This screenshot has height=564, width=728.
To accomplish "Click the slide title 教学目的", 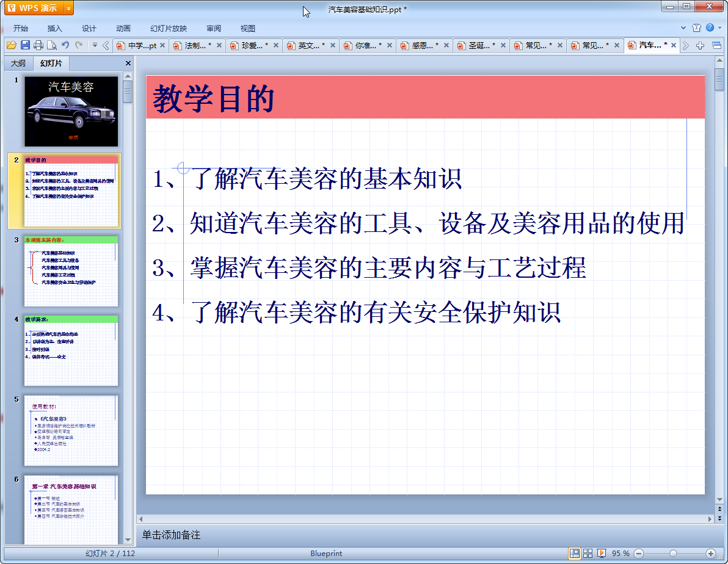I will [x=214, y=98].
